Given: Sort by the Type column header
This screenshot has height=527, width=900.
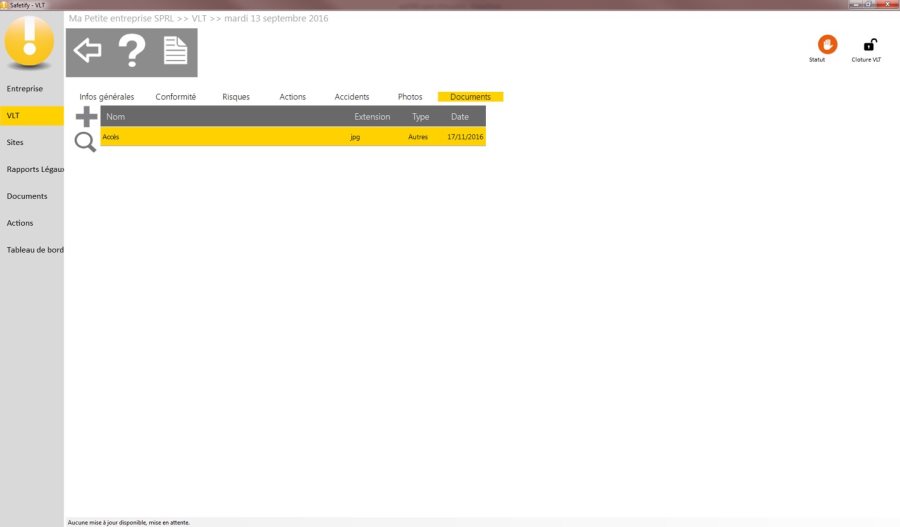Looking at the screenshot, I should pyautogui.click(x=421, y=117).
